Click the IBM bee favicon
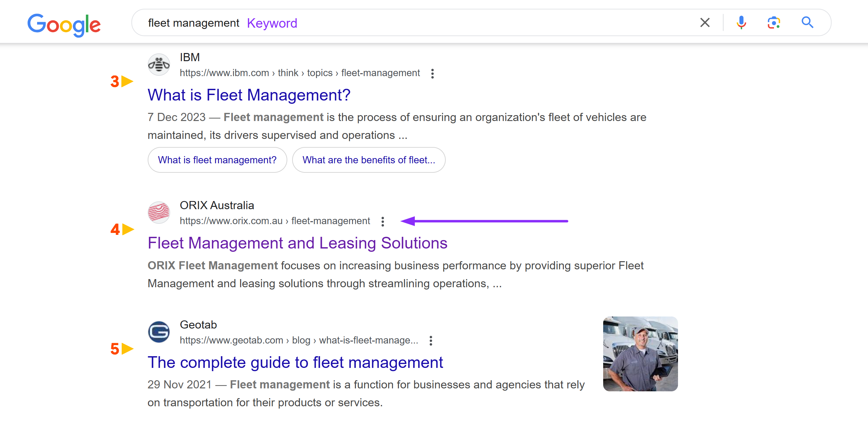Viewport: 868px width, 431px height. click(x=159, y=64)
